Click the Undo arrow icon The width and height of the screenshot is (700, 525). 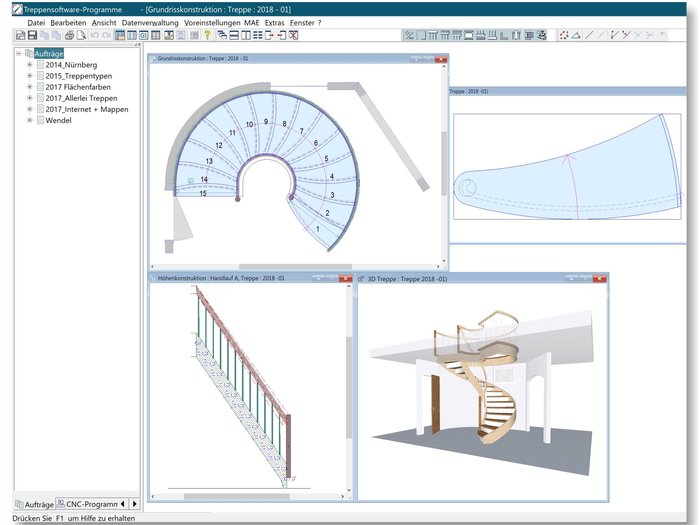[x=94, y=35]
